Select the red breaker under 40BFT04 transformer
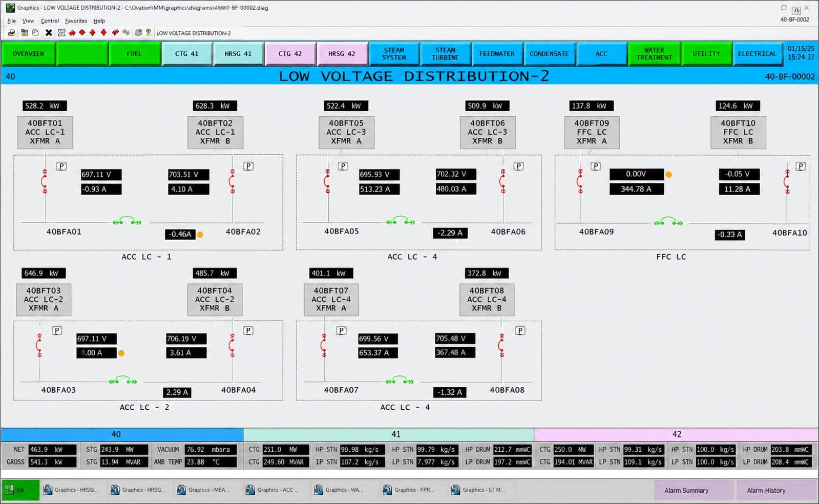This screenshot has width=819, height=504. [232, 345]
